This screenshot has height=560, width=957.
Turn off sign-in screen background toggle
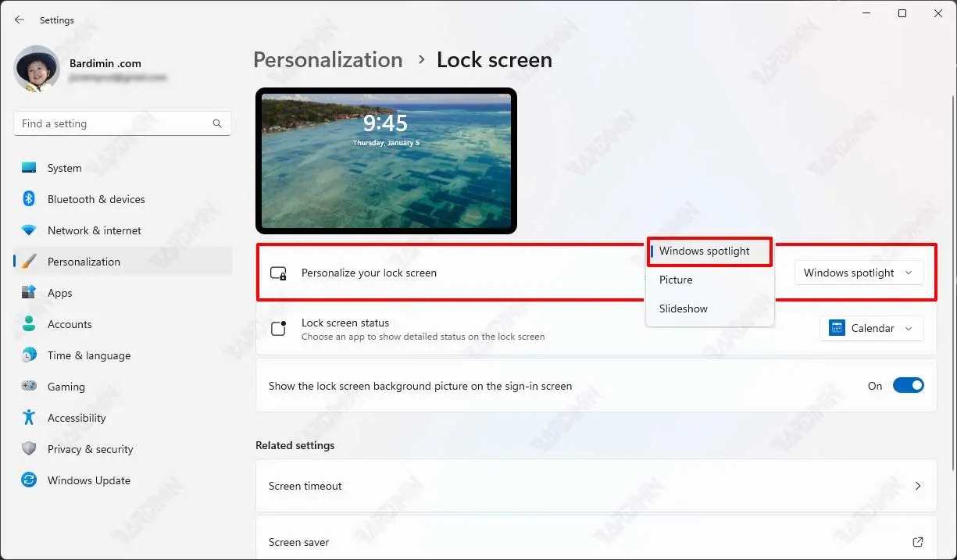pyautogui.click(x=908, y=386)
